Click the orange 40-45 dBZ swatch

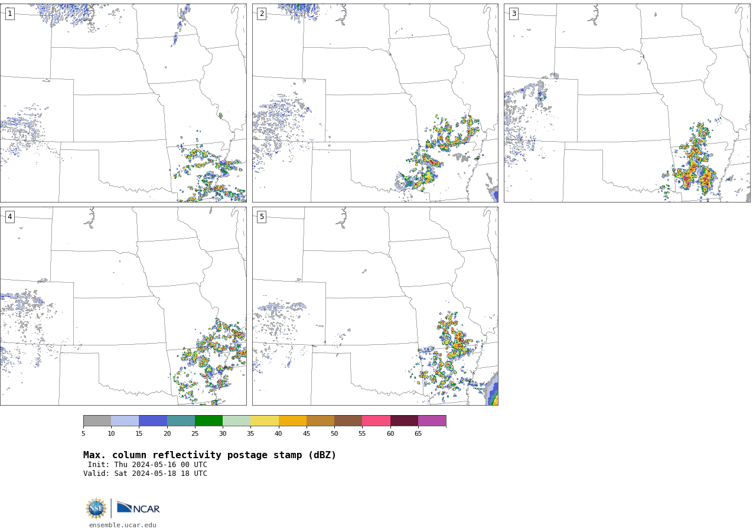292,421
